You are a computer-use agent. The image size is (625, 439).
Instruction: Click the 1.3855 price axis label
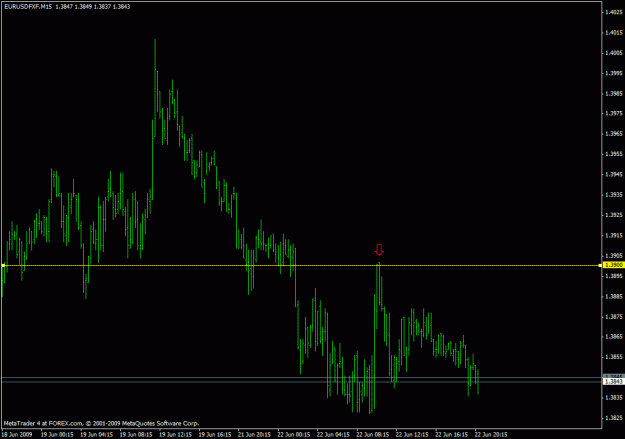[614, 357]
